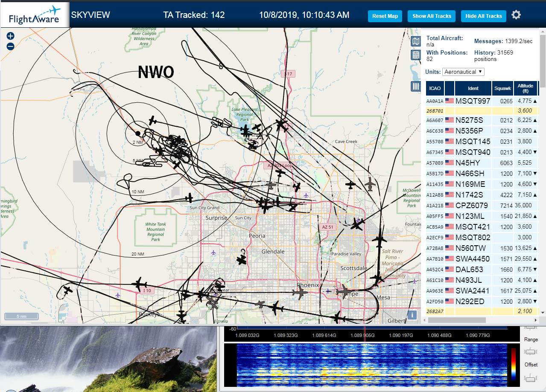Select the N466SH aircraft row

482,174
